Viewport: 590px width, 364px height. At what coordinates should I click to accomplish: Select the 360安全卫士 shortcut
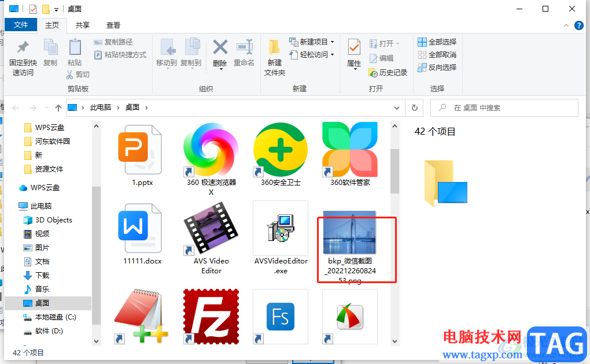pyautogui.click(x=281, y=155)
